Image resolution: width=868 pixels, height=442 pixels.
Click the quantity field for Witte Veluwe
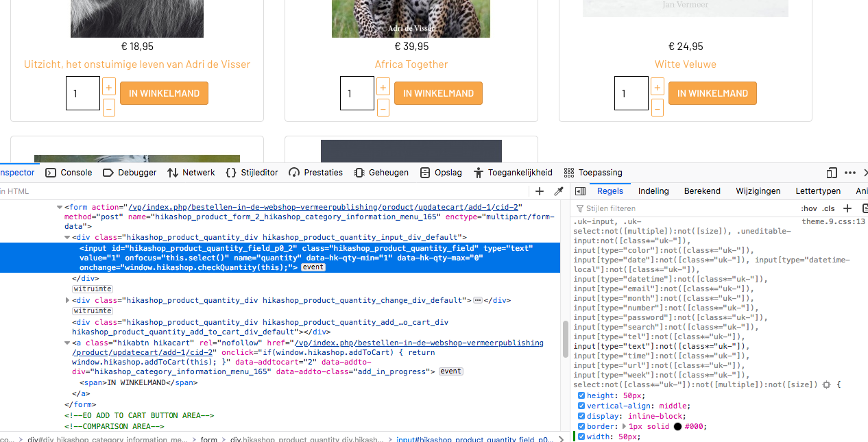tap(631, 93)
